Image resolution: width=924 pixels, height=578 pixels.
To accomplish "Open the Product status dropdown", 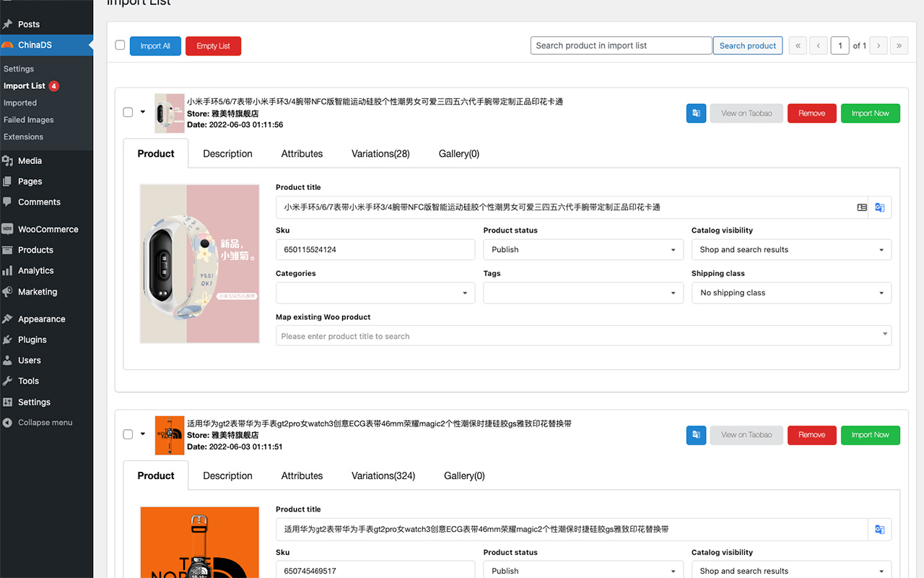I will tap(583, 249).
